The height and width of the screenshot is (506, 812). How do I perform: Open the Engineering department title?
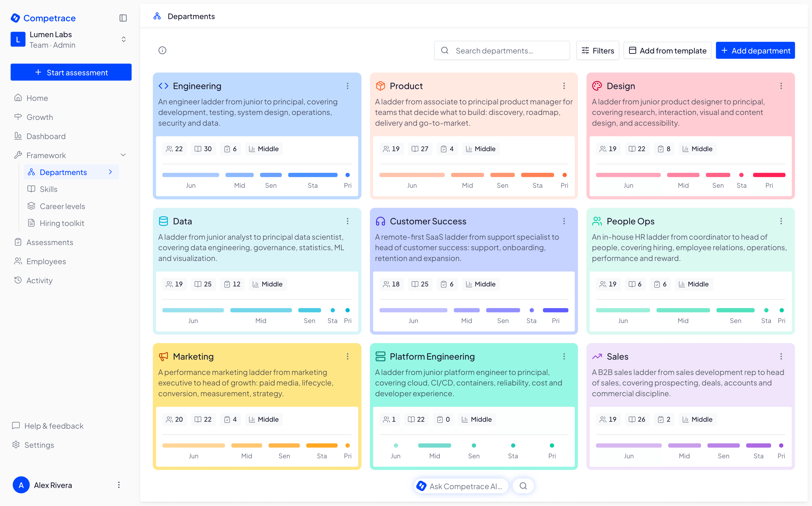click(197, 86)
